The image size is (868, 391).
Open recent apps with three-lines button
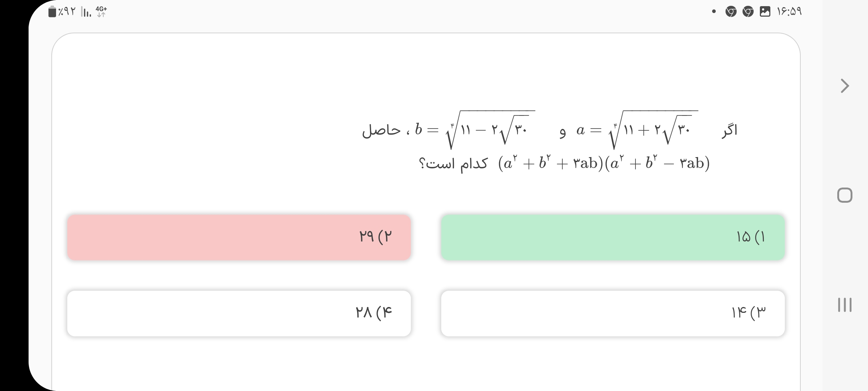[845, 305]
